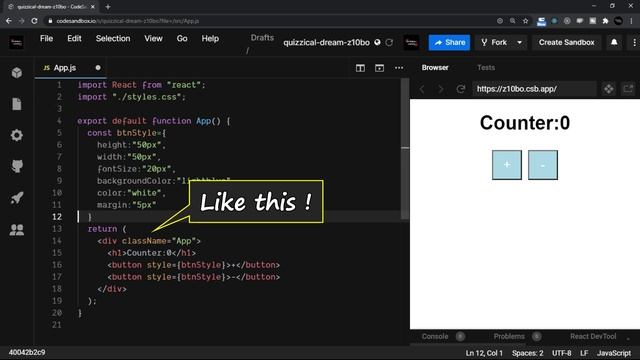Click the Drafts folder link
640x360 pixels.
pyautogui.click(x=262, y=38)
